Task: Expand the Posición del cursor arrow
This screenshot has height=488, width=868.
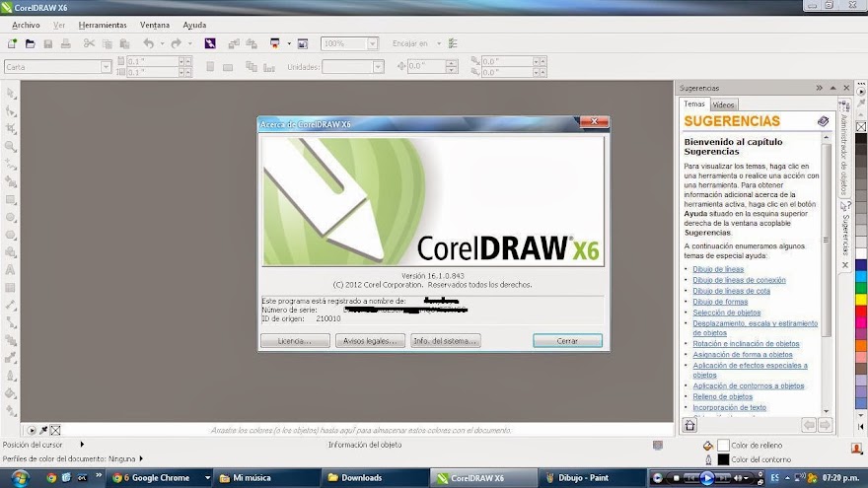Action: click(x=83, y=445)
